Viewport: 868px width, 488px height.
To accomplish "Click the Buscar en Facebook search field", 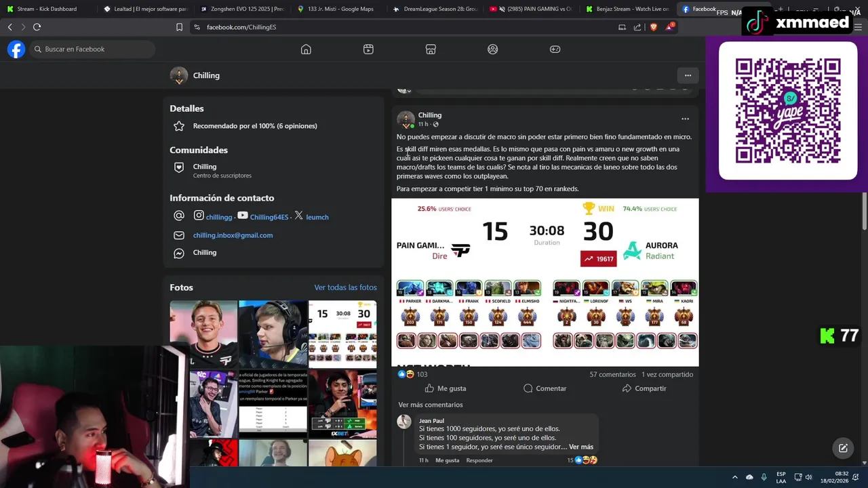I will (x=92, y=49).
